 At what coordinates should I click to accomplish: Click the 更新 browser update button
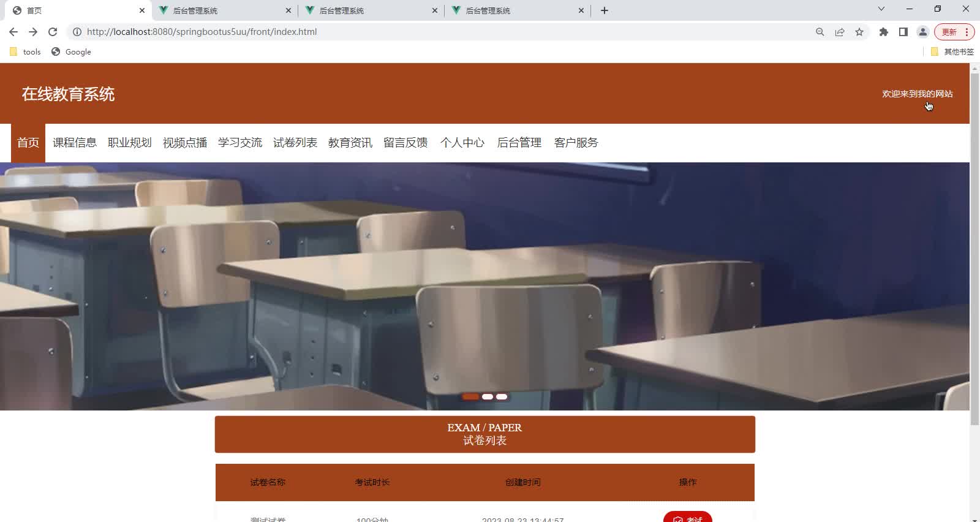pyautogui.click(x=949, y=32)
